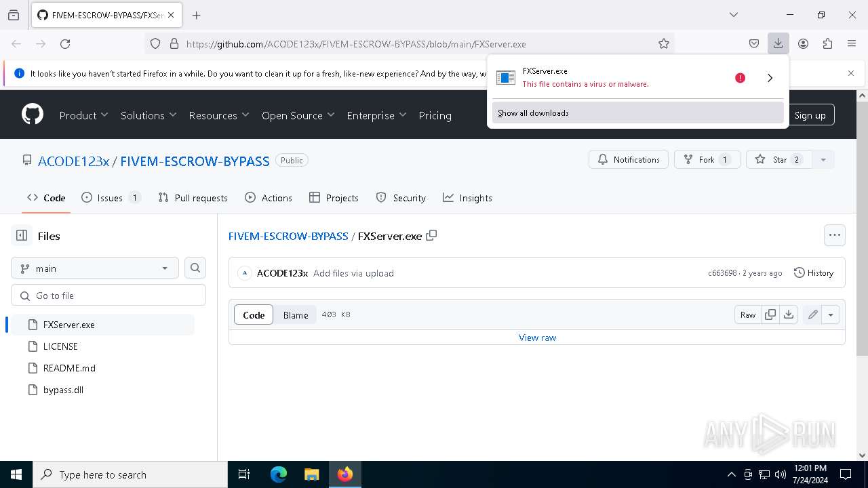Expand the Solutions menu
Viewport: 868px width, 488px height.
149,115
